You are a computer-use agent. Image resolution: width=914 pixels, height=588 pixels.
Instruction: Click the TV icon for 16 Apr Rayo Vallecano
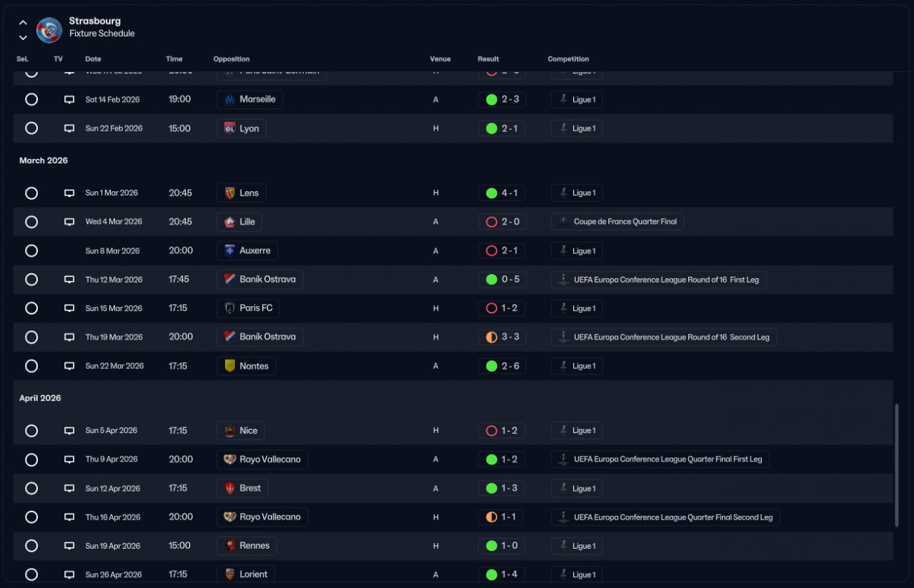[69, 517]
